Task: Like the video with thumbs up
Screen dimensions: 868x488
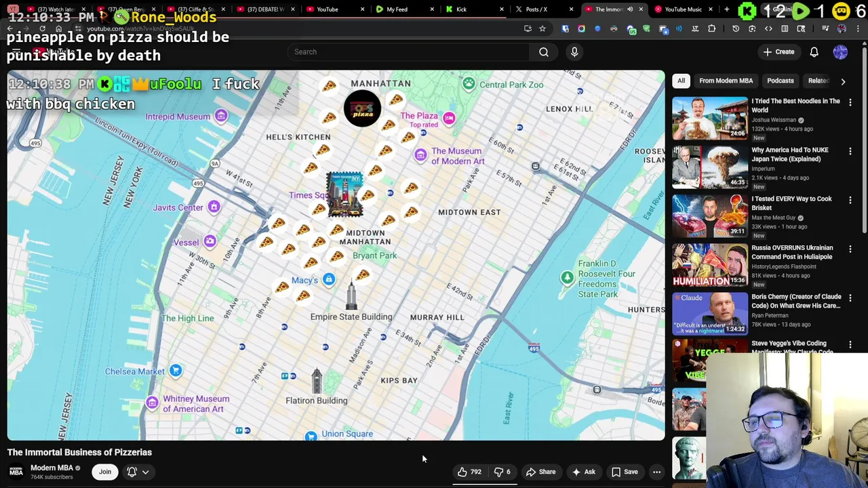Action: pos(469,472)
